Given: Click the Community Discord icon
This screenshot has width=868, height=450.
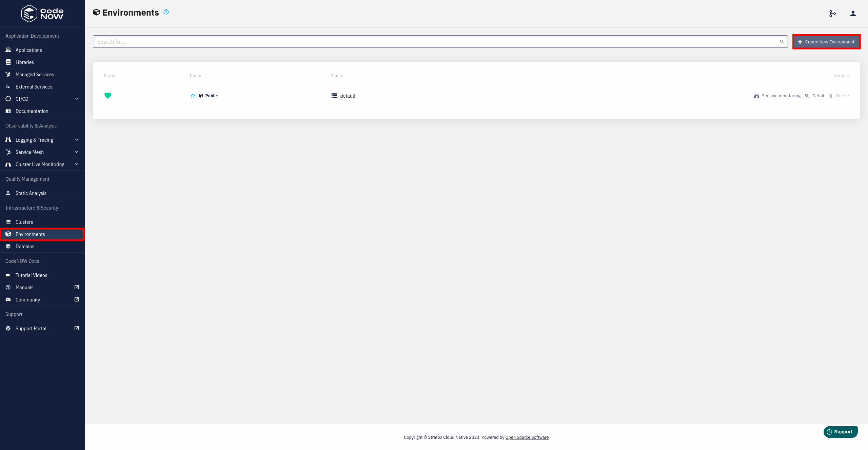Looking at the screenshot, I should (8, 299).
